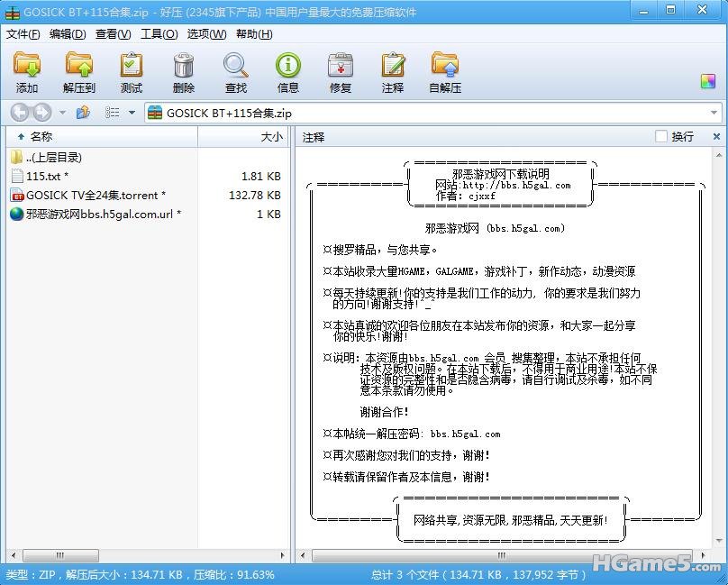Click the 1.81 KB size cell
The width and height of the screenshot is (728, 585).
click(261, 176)
